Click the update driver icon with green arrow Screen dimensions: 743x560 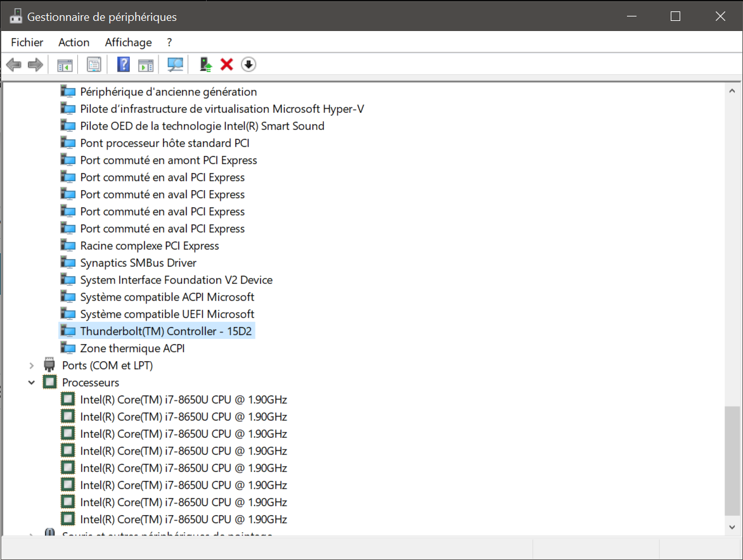[x=205, y=65]
